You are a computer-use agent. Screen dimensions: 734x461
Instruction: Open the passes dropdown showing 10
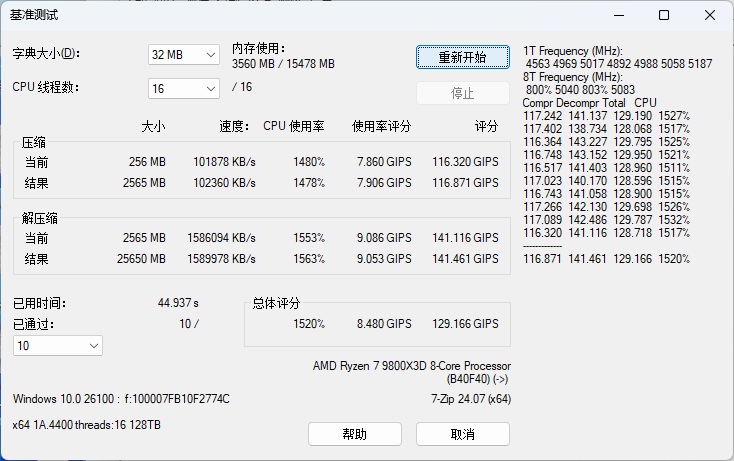[x=58, y=346]
